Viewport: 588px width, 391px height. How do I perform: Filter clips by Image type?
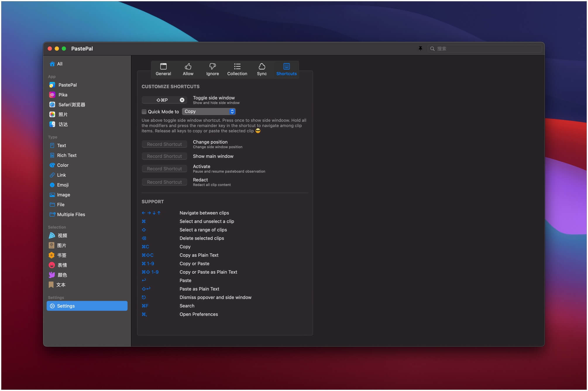(87, 195)
